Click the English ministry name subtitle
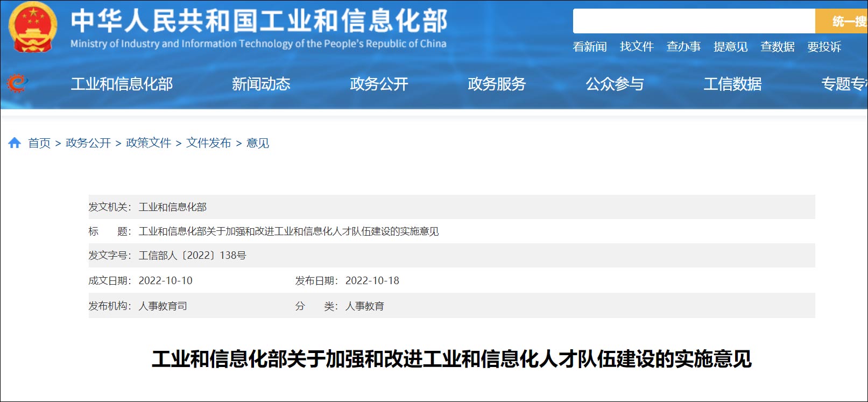Viewport: 868px width, 402px height. click(x=258, y=44)
